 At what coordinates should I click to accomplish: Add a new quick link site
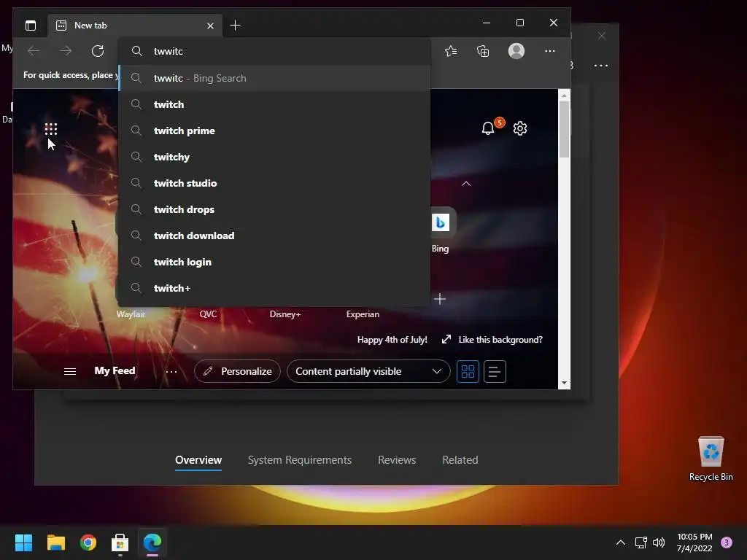pos(440,299)
